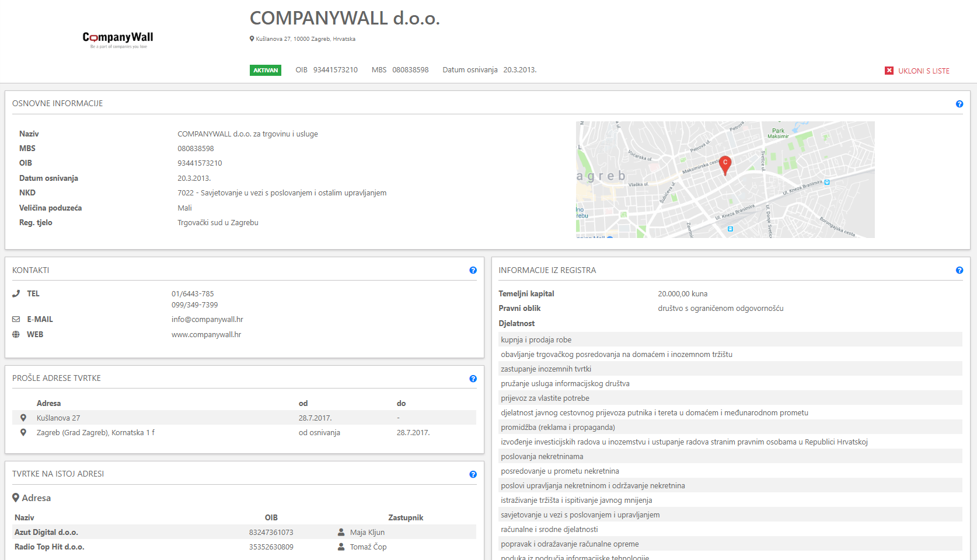Click the location pin next to Kušlanova 27 header address

pyautogui.click(x=252, y=39)
